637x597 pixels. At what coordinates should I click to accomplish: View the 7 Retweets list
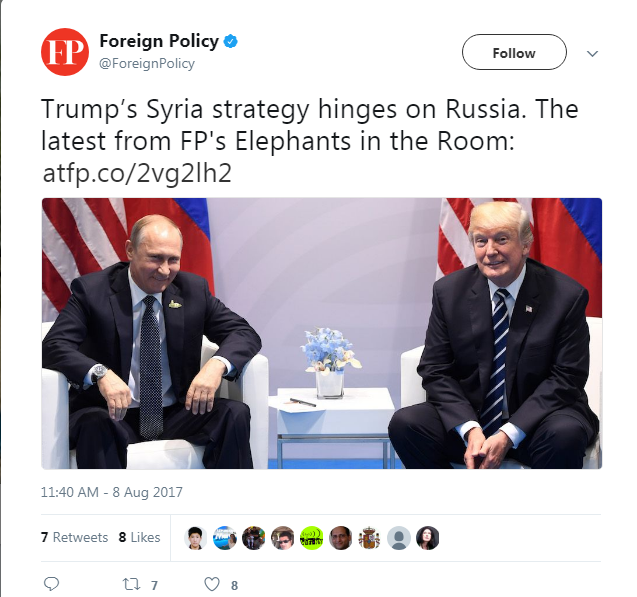click(74, 537)
